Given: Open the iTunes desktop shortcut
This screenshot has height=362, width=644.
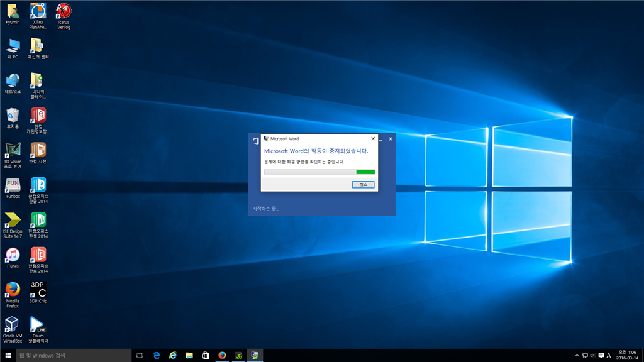Looking at the screenshot, I should (x=13, y=258).
